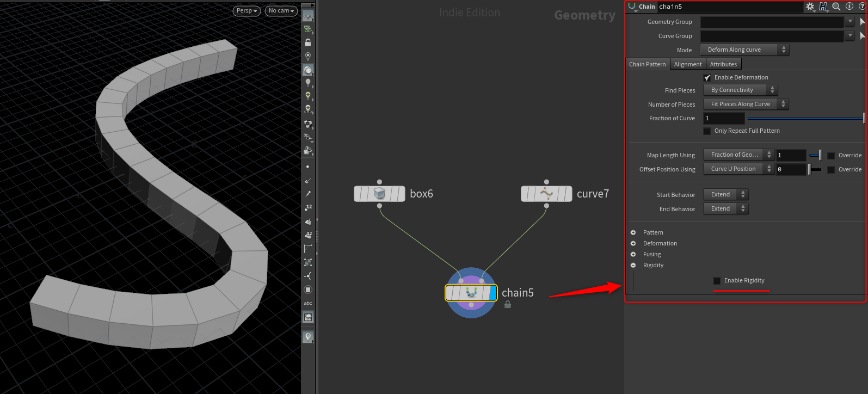Screen dimensions: 868x394
Task: Toggle display point trails icon
Action: pos(308,194)
